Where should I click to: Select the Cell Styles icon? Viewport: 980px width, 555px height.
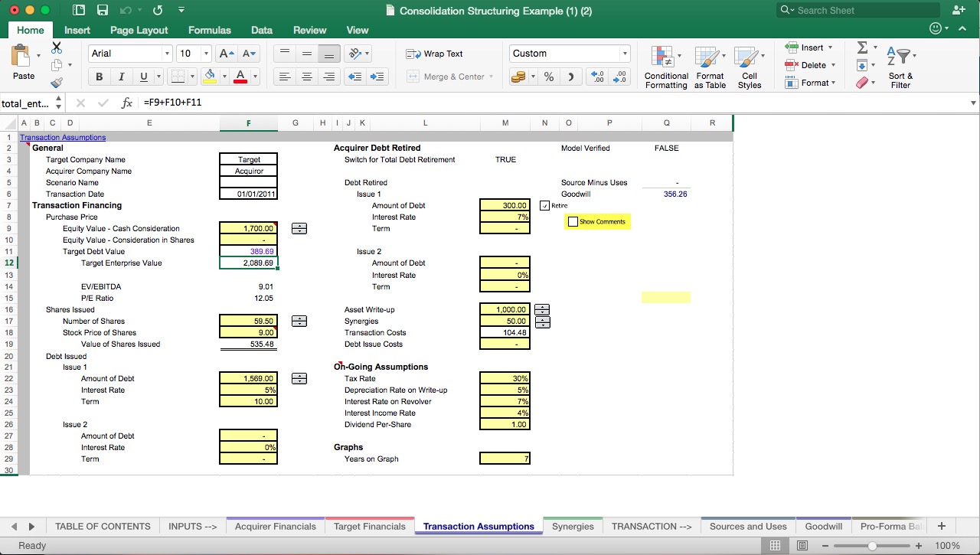pyautogui.click(x=750, y=67)
